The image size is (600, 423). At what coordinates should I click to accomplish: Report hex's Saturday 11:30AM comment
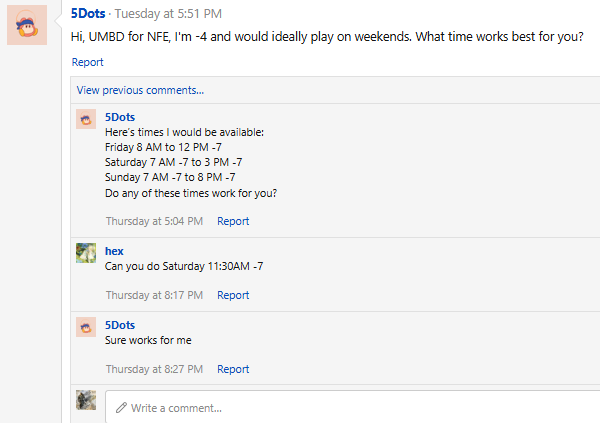233,295
